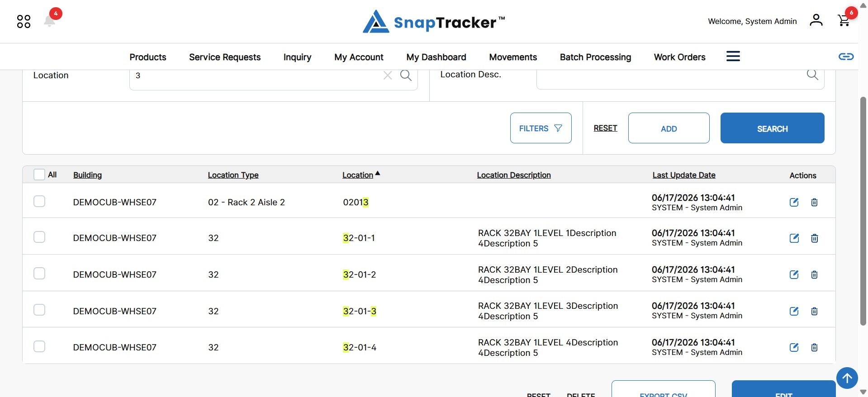The width and height of the screenshot is (868, 397).
Task: Click the Location field magnifier icon
Action: [x=406, y=76]
